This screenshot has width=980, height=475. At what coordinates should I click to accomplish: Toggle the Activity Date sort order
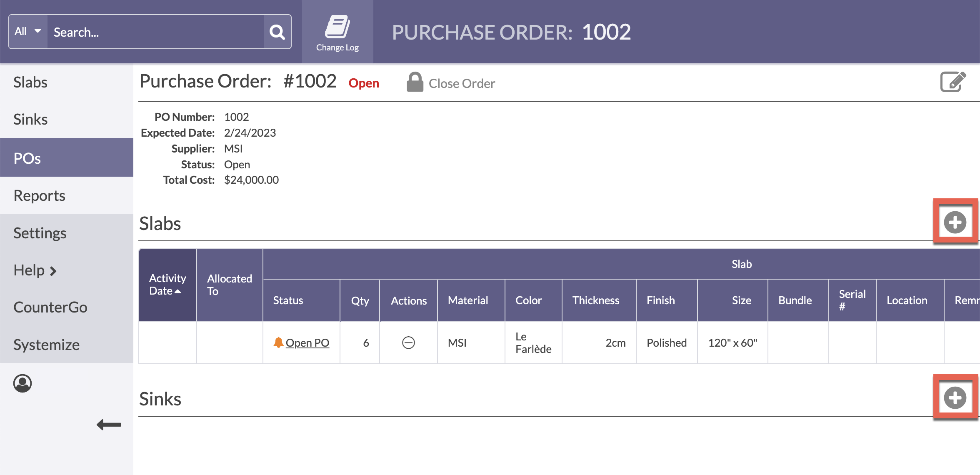click(x=167, y=284)
